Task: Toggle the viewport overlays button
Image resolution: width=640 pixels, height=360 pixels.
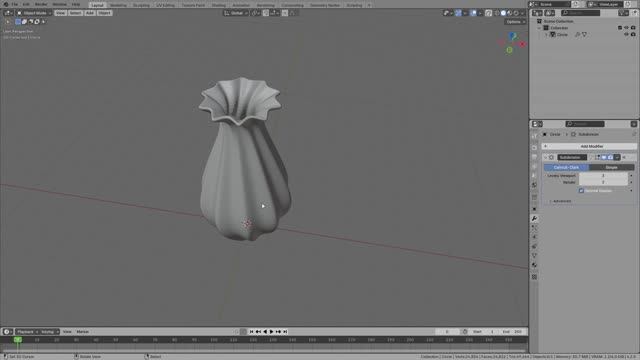Action: 473,13
